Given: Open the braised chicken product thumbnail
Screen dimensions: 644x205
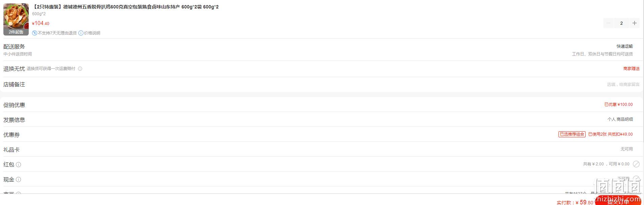Looking at the screenshot, I should pyautogui.click(x=16, y=19).
